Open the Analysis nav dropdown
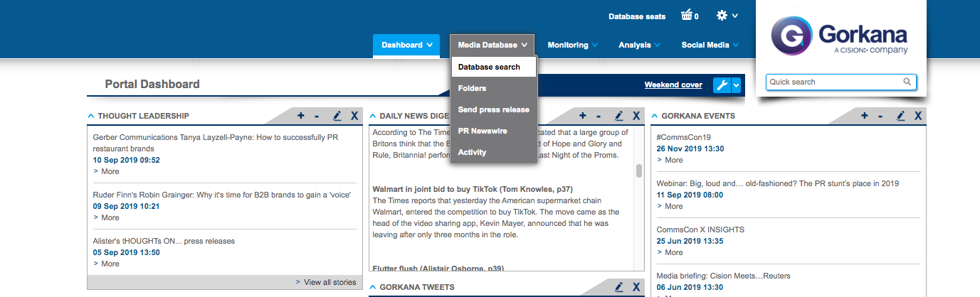Screen dimensions: 980x297 639,45
